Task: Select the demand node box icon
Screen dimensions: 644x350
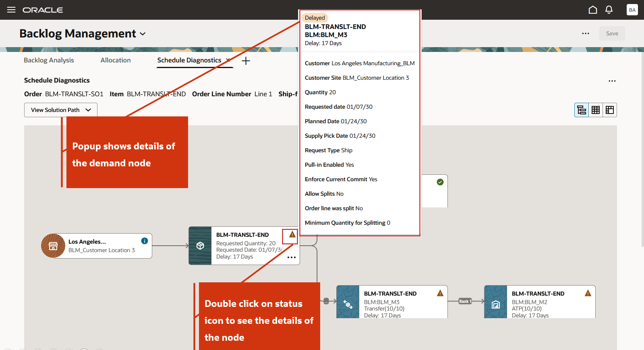Action: (200, 246)
